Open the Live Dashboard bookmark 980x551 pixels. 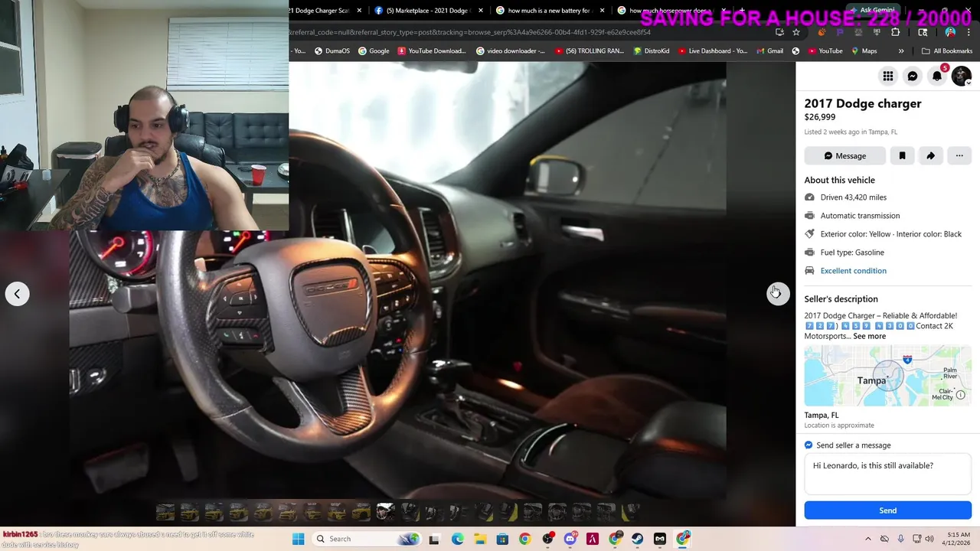(712, 51)
